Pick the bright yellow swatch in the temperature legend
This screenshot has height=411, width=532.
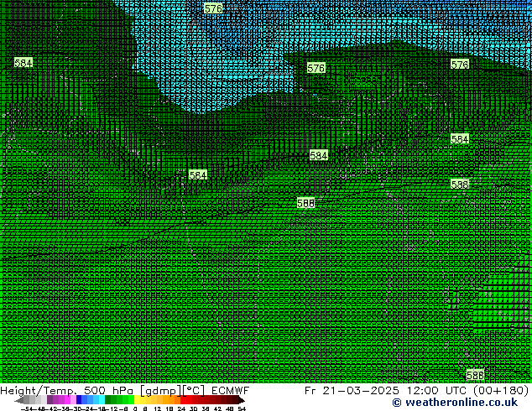137,399
